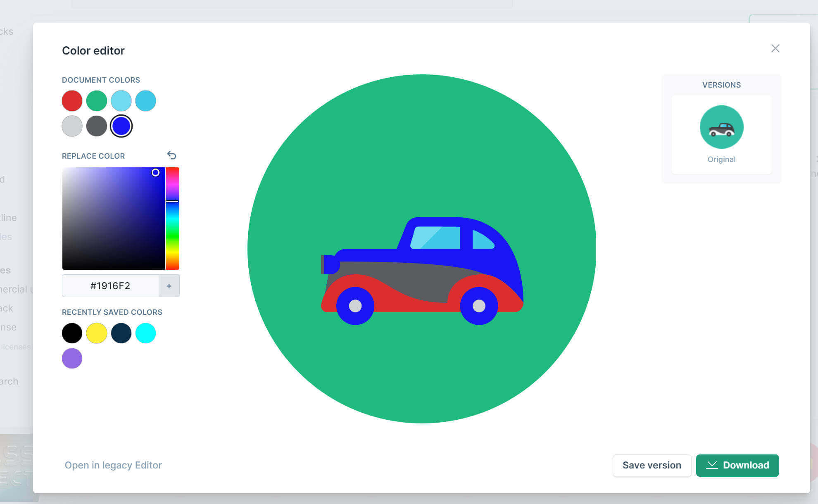Click the hex color code input field

110,286
